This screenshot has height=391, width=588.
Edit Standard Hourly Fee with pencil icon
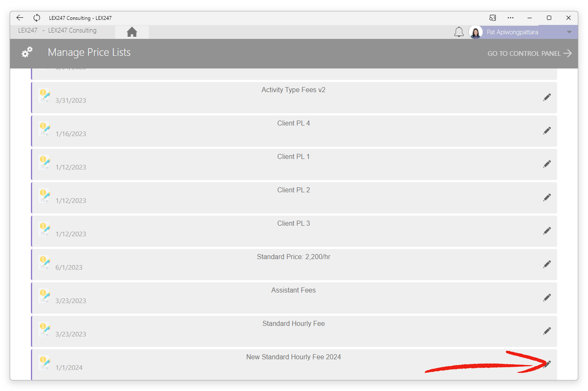[x=547, y=331]
